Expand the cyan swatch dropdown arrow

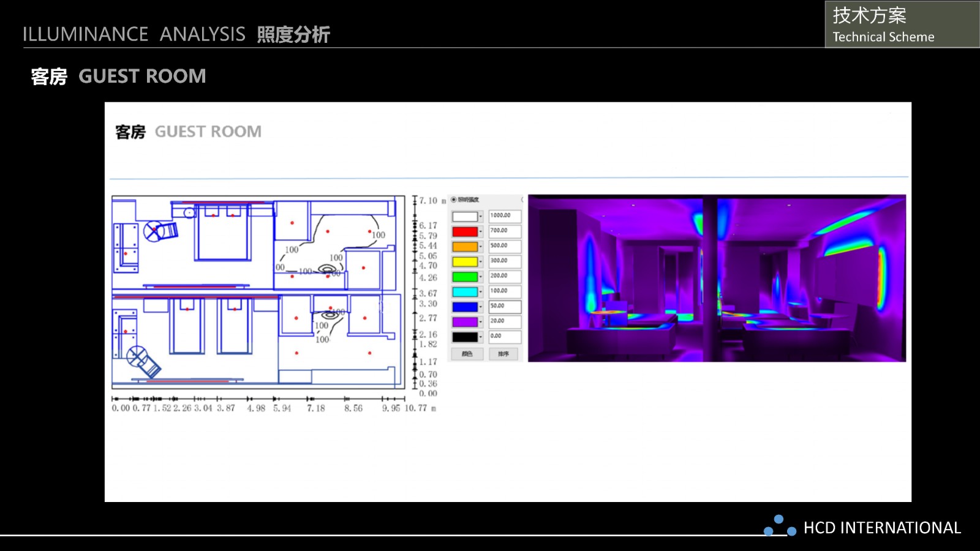481,292
